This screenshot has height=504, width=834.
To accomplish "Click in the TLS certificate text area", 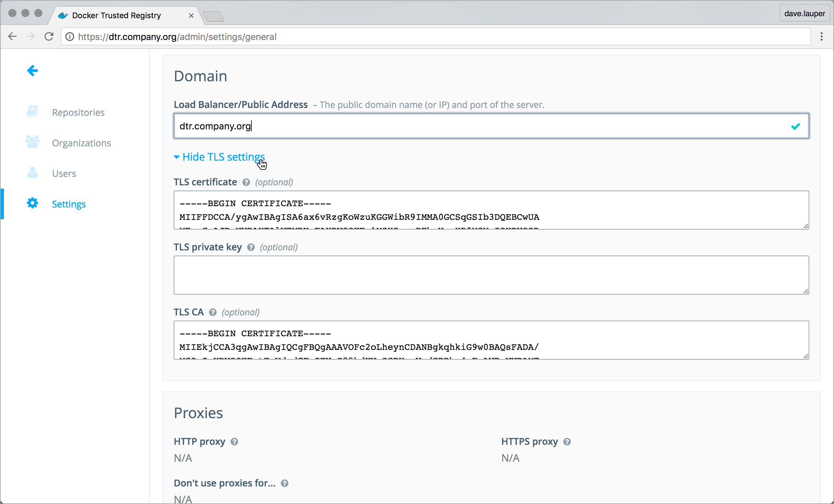I will 491,210.
